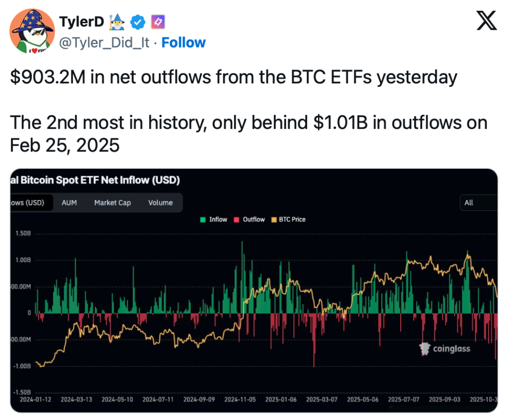Click the blue verified checkmark badge
Viewport: 508px width, 420px height.
point(137,22)
